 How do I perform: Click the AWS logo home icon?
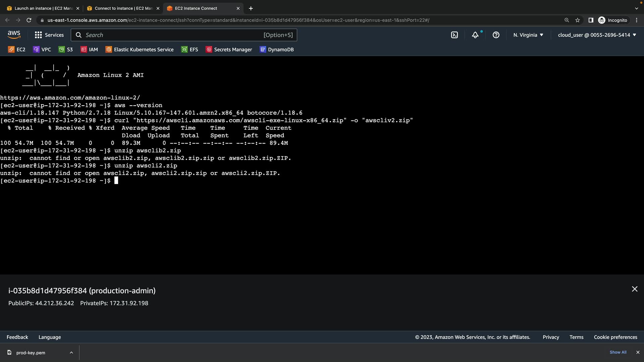click(x=14, y=35)
